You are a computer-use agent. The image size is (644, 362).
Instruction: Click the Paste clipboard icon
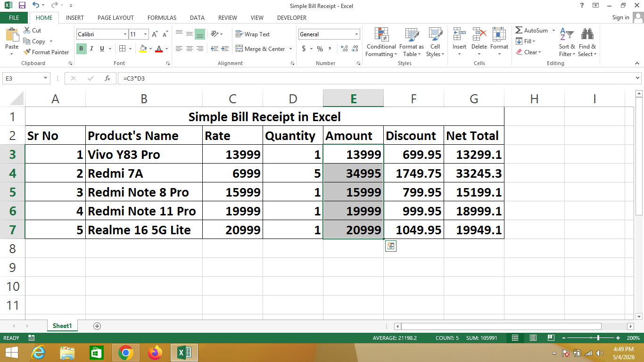click(x=11, y=35)
